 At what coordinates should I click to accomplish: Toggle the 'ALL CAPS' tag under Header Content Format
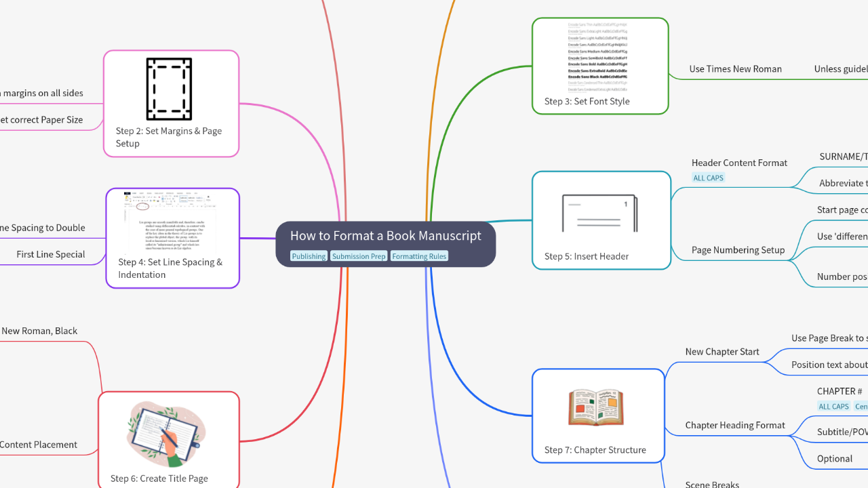pos(708,177)
